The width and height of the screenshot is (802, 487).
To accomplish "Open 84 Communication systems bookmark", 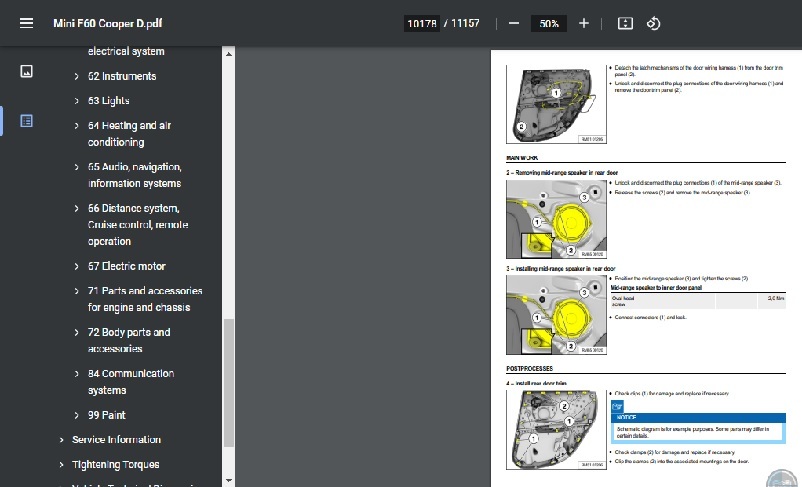I will [x=131, y=382].
